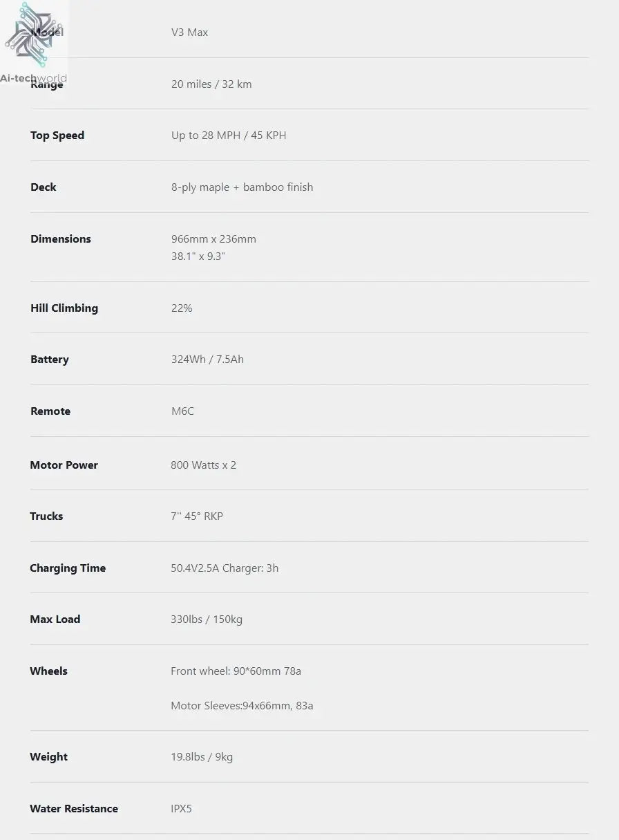
Task: Click the Battery specification label
Action: pyautogui.click(x=50, y=360)
